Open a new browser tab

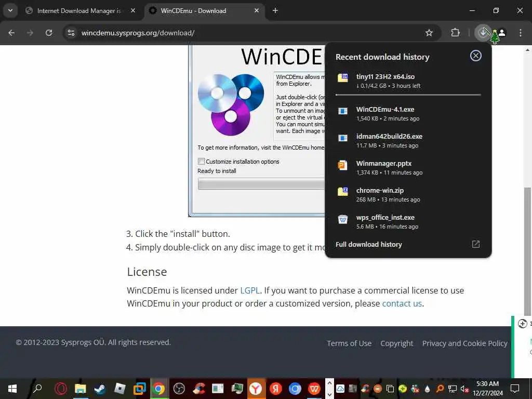click(x=275, y=10)
